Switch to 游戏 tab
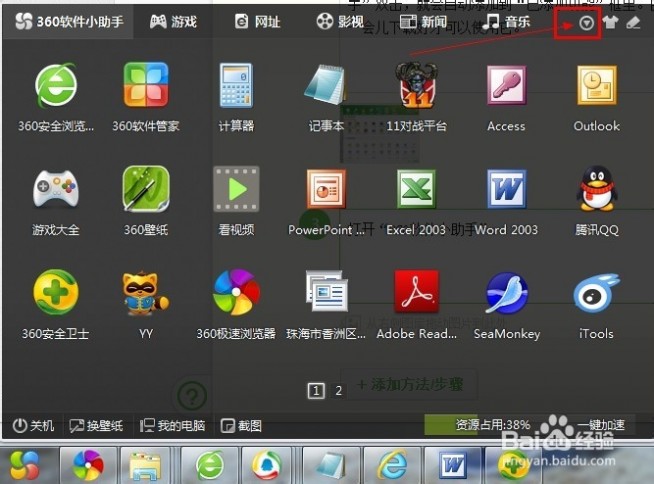654x484 pixels. [x=173, y=21]
